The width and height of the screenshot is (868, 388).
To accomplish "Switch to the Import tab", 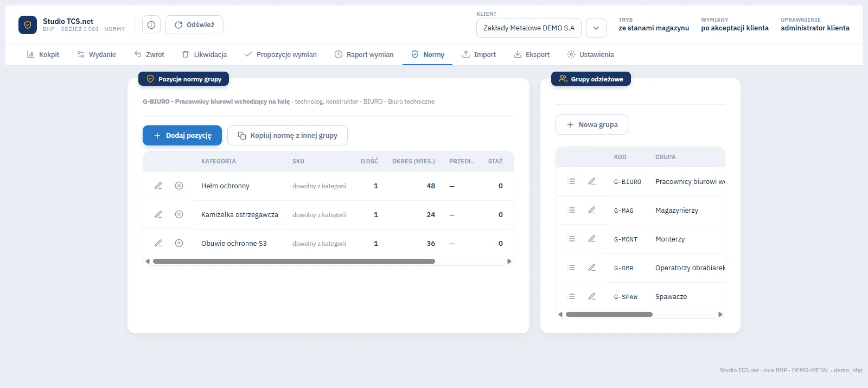I will click(478, 54).
